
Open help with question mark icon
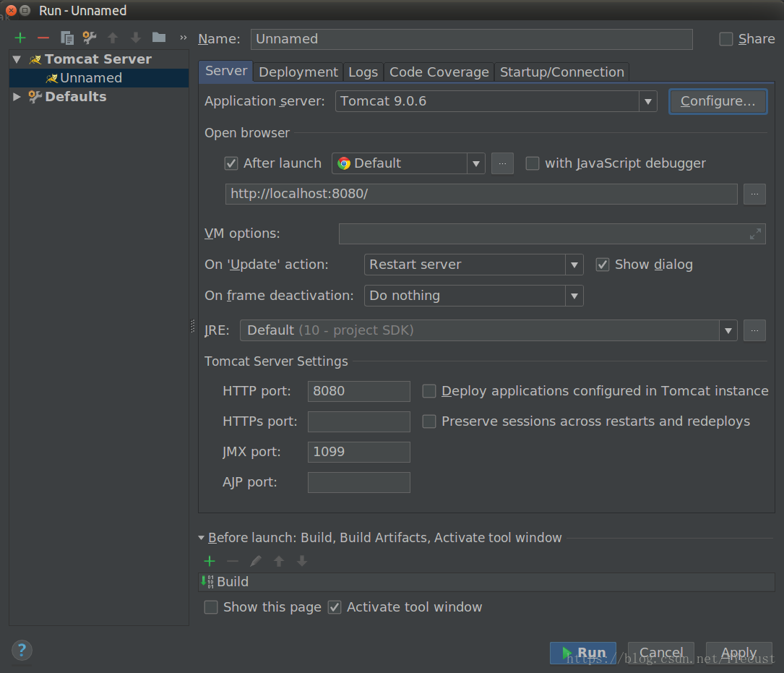pyautogui.click(x=22, y=651)
